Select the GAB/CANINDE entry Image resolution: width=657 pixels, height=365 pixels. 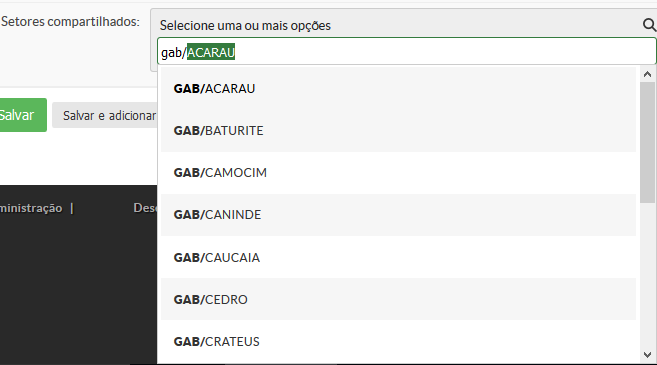[x=398, y=215]
